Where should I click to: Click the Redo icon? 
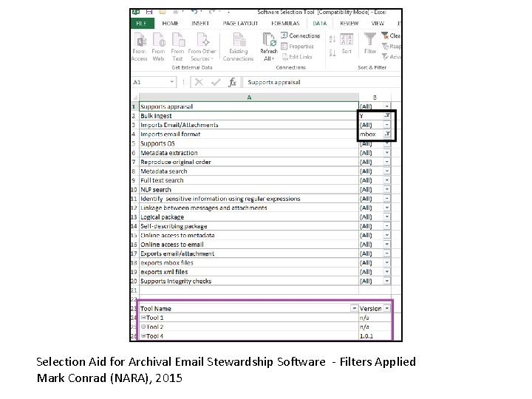tap(212, 12)
